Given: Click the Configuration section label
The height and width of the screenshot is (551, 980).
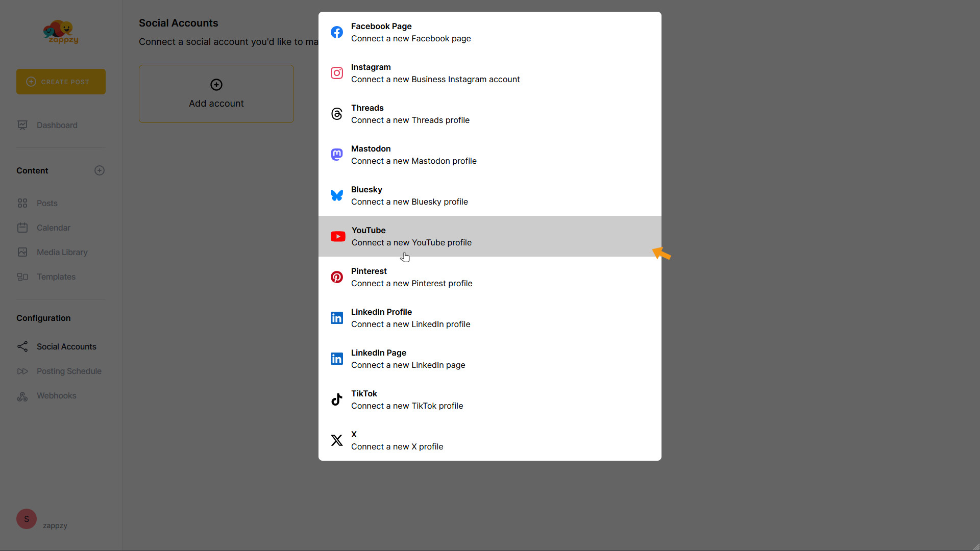Looking at the screenshot, I should [x=43, y=318].
